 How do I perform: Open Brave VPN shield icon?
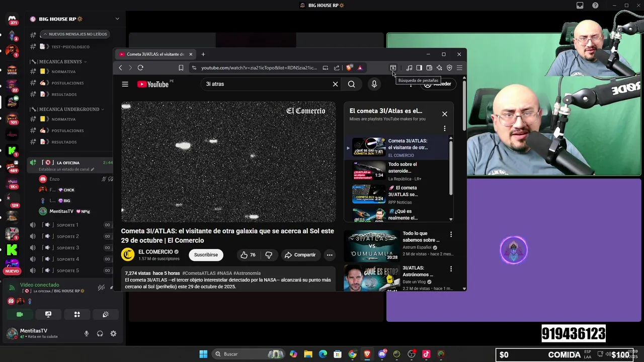tap(449, 68)
